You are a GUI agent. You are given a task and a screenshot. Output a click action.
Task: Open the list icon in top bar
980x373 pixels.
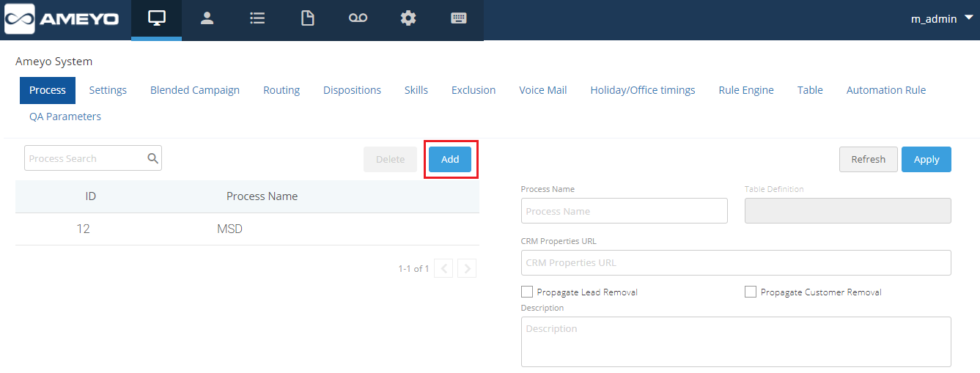click(257, 19)
